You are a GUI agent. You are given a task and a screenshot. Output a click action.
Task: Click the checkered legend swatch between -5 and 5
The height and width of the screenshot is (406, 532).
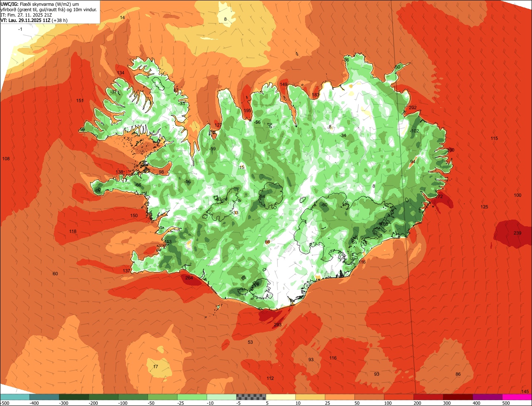pyautogui.click(x=251, y=397)
